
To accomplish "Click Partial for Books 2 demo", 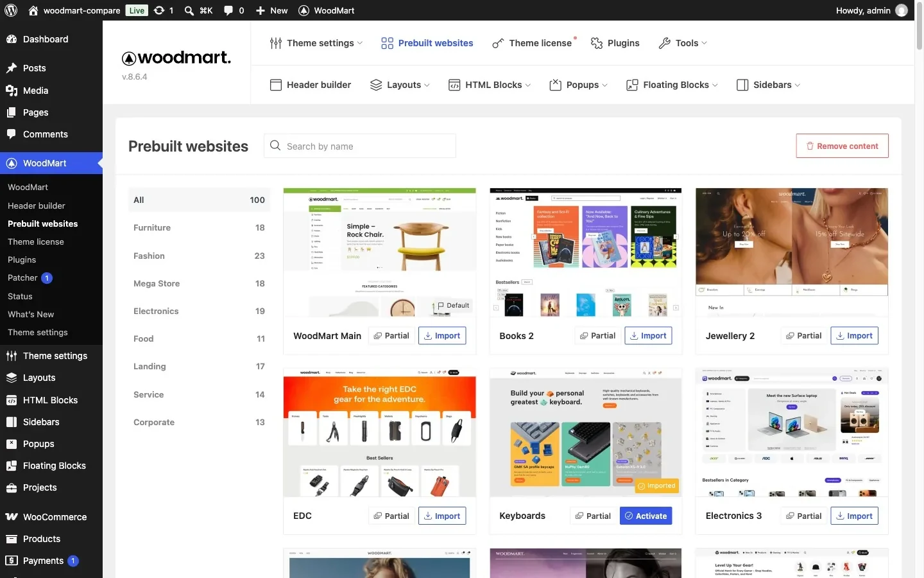I will click(597, 335).
